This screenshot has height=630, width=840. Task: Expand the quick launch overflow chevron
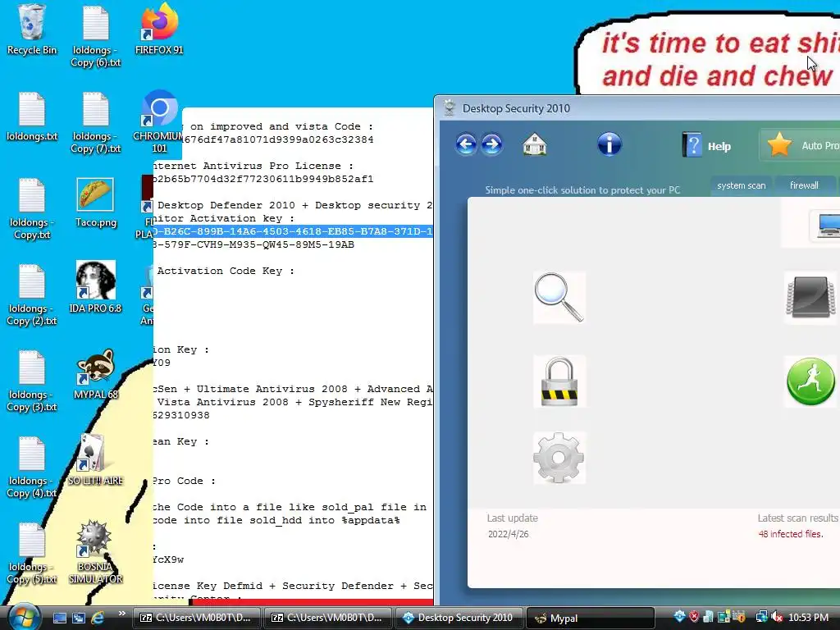(x=121, y=614)
